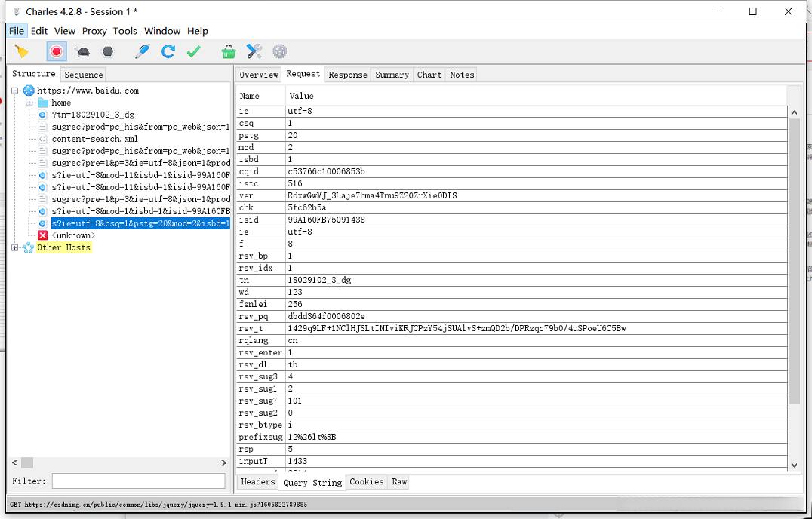Image resolution: width=812 pixels, height=519 pixels.
Task: Select the <unknown> error request item
Action: point(73,235)
